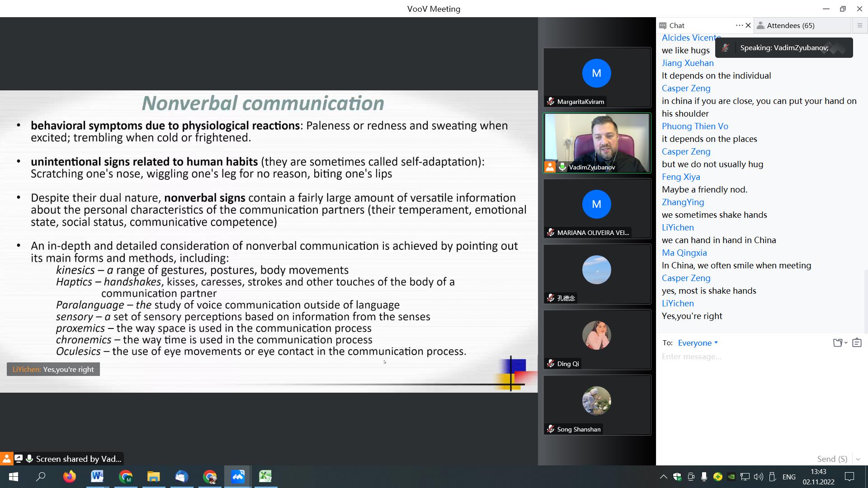Click the microphone-in-use tray icon

[x=704, y=477]
